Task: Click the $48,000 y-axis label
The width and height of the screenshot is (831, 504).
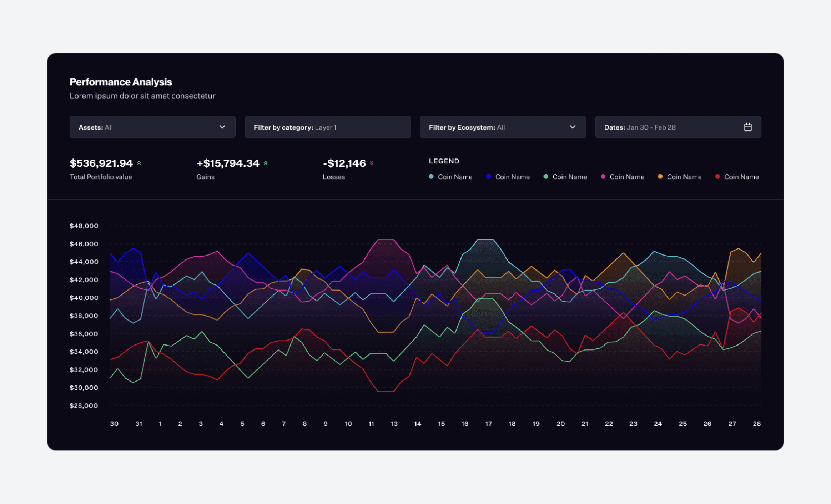Action: coord(84,226)
